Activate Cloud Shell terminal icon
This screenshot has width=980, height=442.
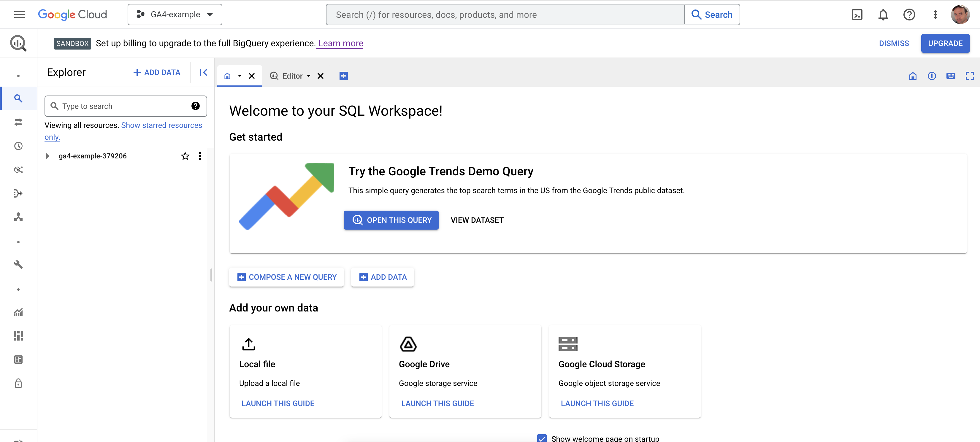pyautogui.click(x=857, y=15)
